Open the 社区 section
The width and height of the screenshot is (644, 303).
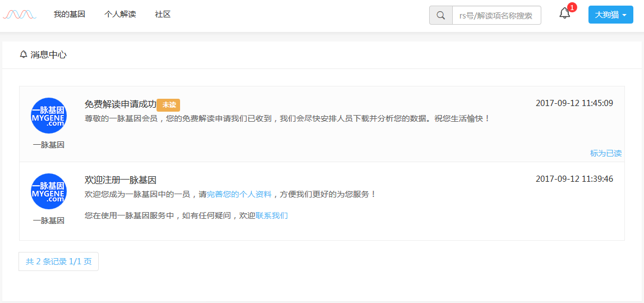click(163, 15)
